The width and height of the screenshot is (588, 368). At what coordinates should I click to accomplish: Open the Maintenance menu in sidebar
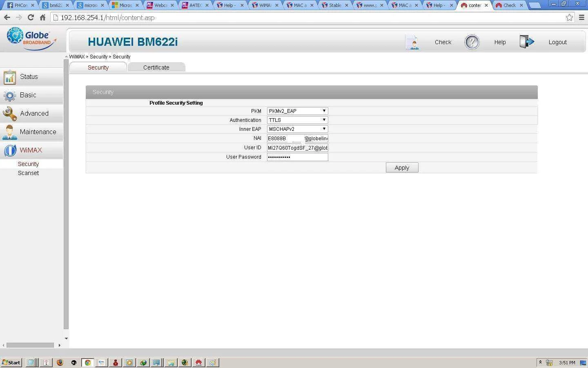(31, 132)
